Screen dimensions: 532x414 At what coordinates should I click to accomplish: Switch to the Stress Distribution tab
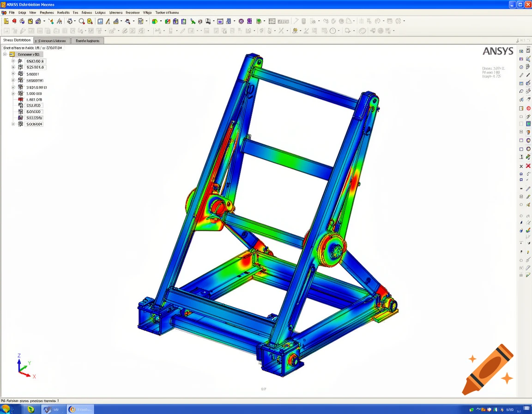[x=17, y=40]
